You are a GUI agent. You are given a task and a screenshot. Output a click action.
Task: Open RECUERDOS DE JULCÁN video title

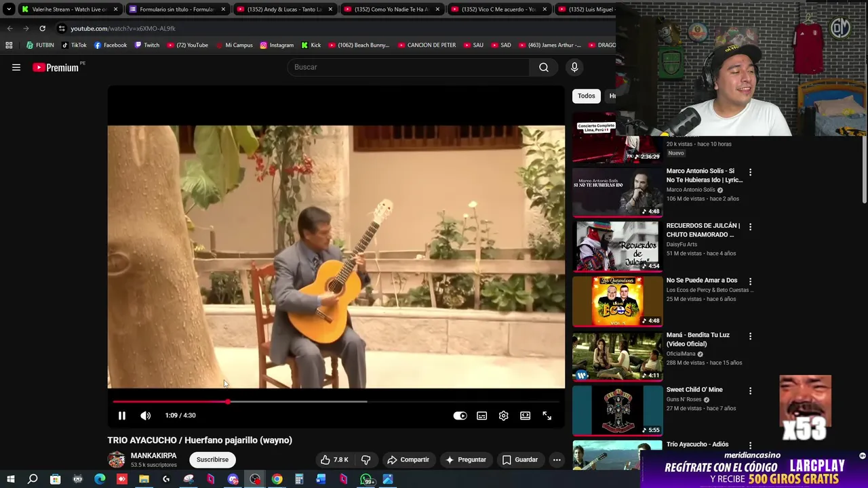703,230
